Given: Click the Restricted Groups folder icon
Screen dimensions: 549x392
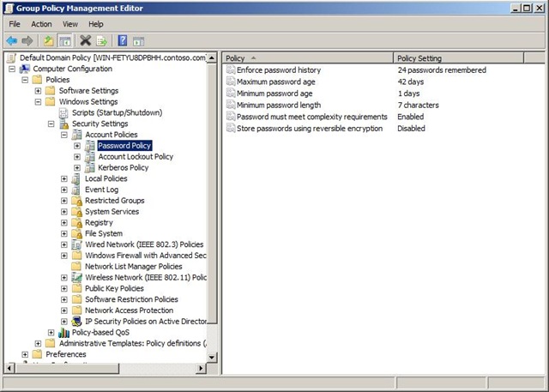Looking at the screenshot, I should (x=76, y=201).
